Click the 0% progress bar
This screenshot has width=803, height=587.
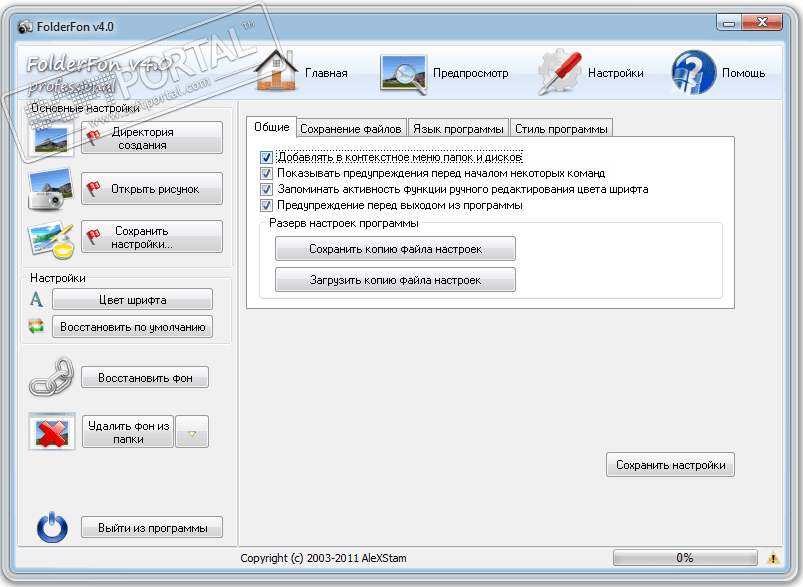[x=685, y=558]
